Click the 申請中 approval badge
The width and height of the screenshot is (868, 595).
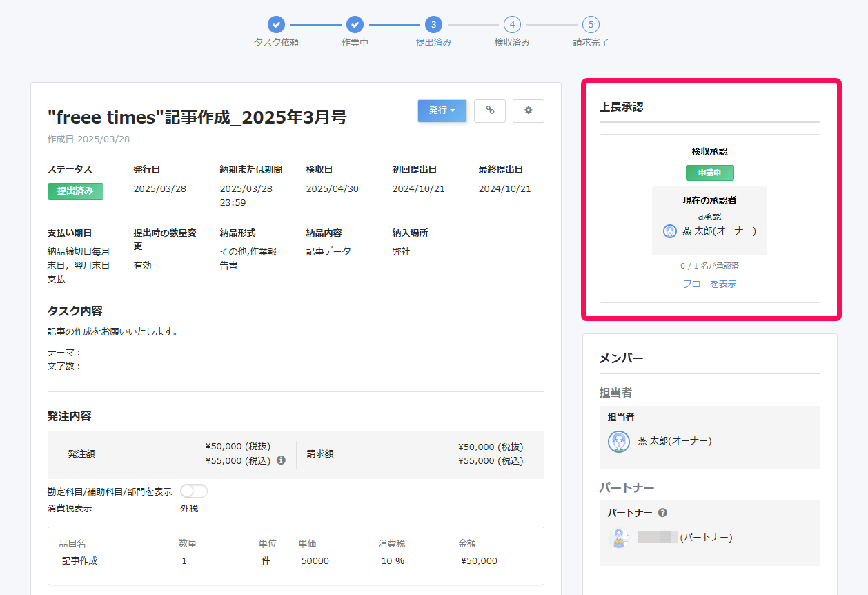click(710, 173)
